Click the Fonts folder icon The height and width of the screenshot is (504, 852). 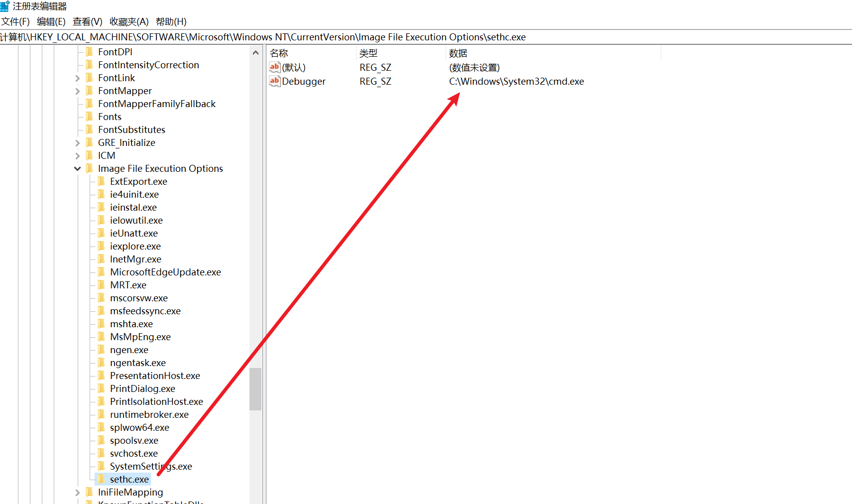click(90, 117)
